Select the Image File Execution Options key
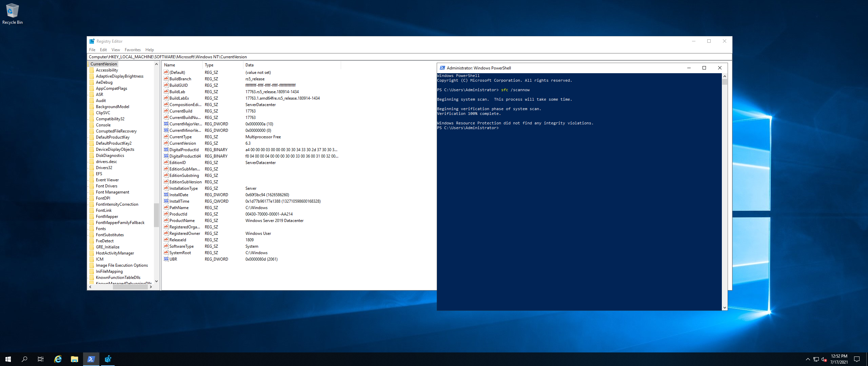The width and height of the screenshot is (868, 366). [122, 265]
